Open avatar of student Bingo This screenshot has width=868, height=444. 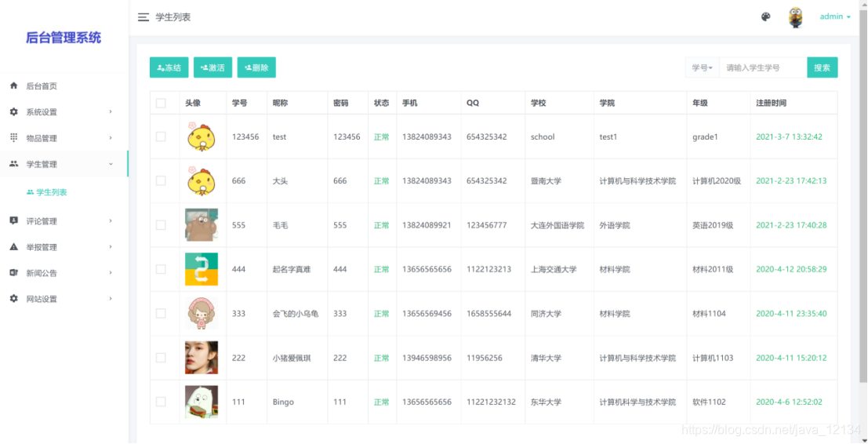(202, 402)
